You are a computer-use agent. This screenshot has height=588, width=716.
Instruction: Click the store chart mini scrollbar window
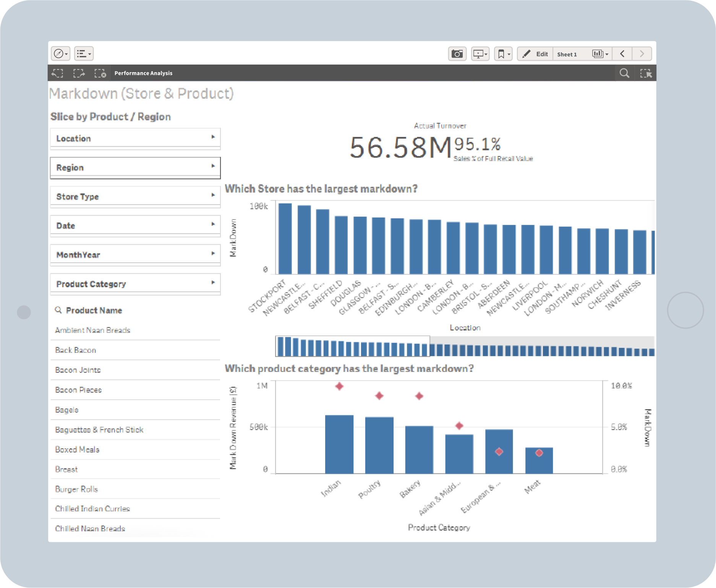(x=352, y=346)
